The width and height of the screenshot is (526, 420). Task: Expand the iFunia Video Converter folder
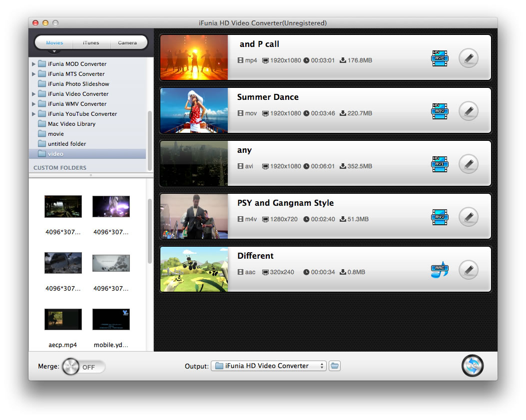[33, 94]
